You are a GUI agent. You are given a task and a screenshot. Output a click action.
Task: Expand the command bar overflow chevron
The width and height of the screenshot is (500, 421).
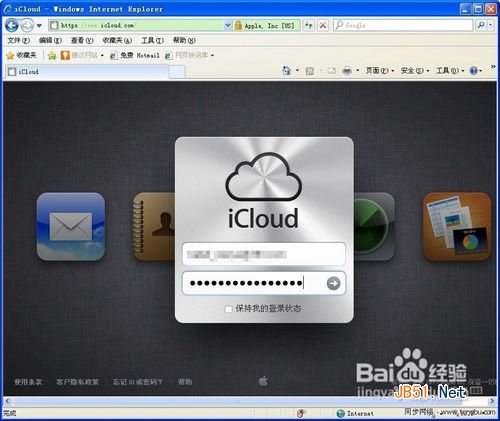[x=493, y=67]
